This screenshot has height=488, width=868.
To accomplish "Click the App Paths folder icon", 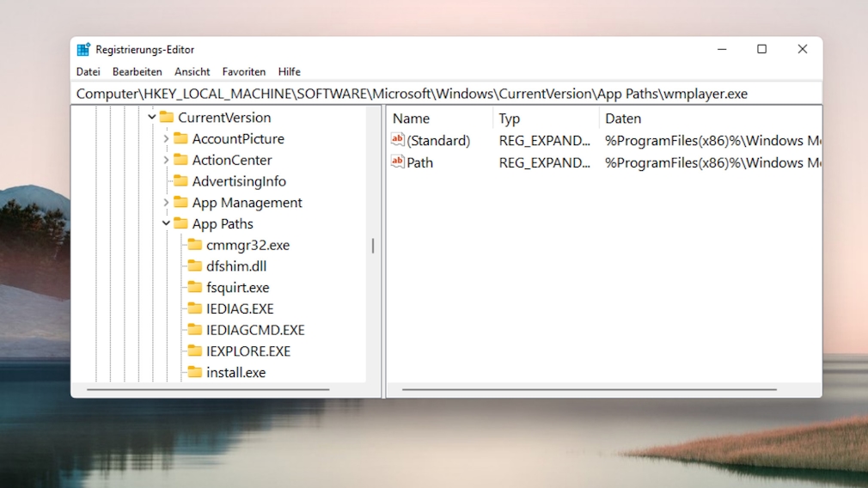I will click(x=180, y=223).
